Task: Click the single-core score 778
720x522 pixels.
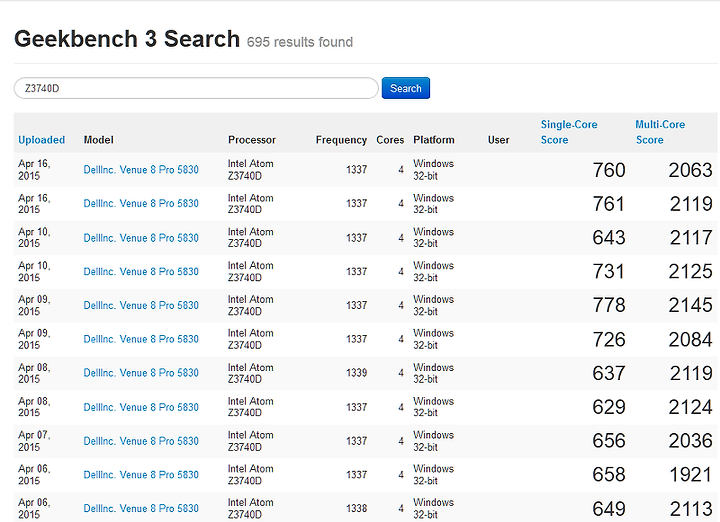Action: click(609, 305)
